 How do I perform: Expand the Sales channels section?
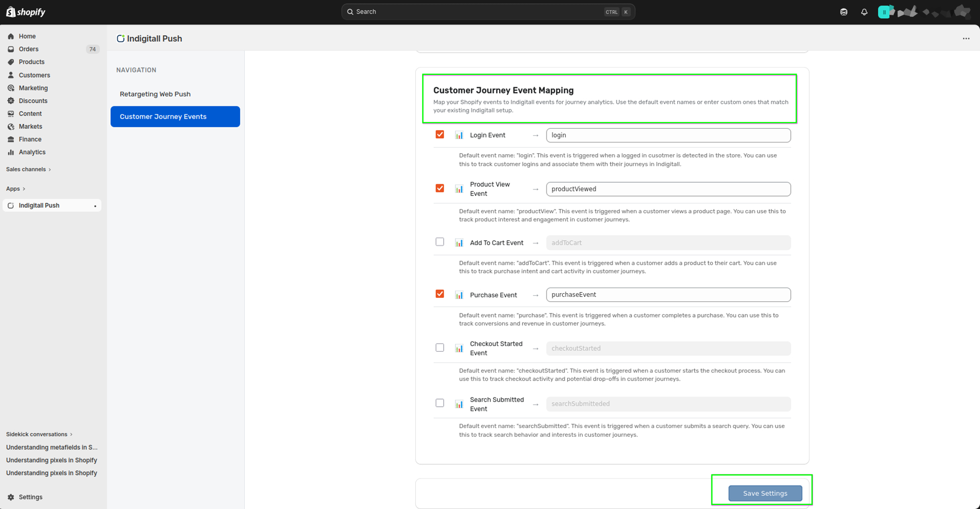(x=28, y=169)
